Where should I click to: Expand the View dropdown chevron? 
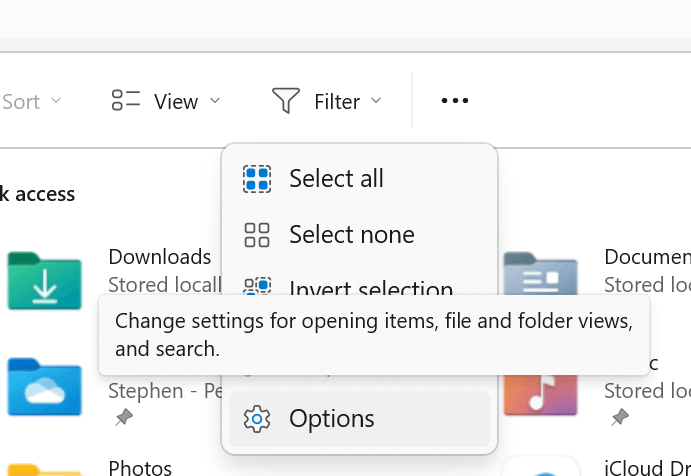click(215, 101)
